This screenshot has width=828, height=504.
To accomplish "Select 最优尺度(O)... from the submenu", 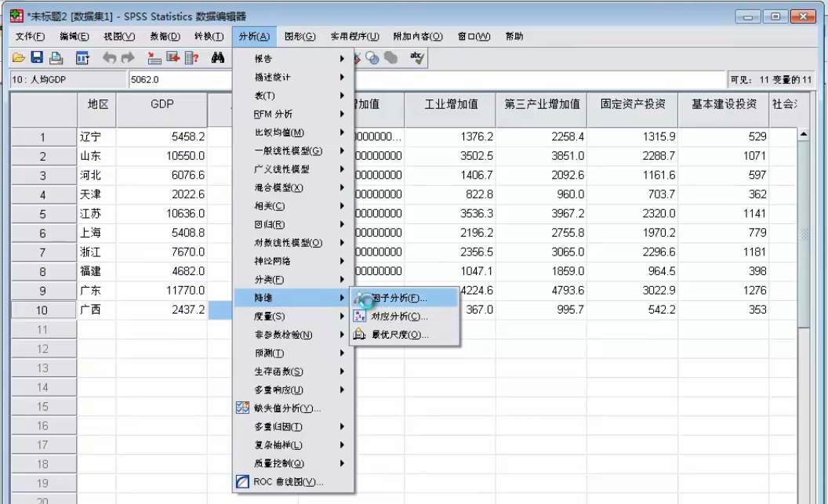I will (x=404, y=335).
